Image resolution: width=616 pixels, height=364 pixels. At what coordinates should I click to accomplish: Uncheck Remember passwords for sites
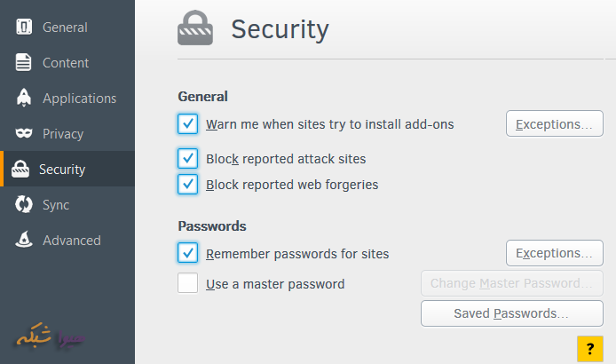click(187, 253)
